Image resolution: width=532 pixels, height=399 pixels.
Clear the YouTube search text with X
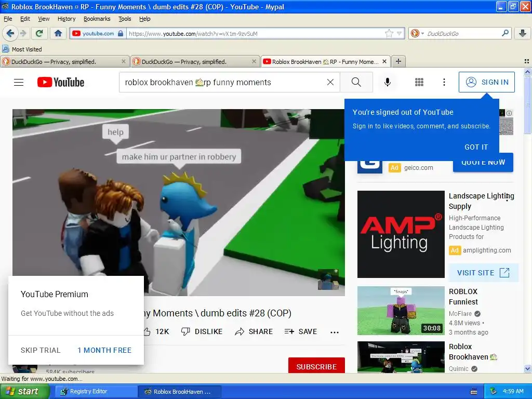tap(330, 82)
